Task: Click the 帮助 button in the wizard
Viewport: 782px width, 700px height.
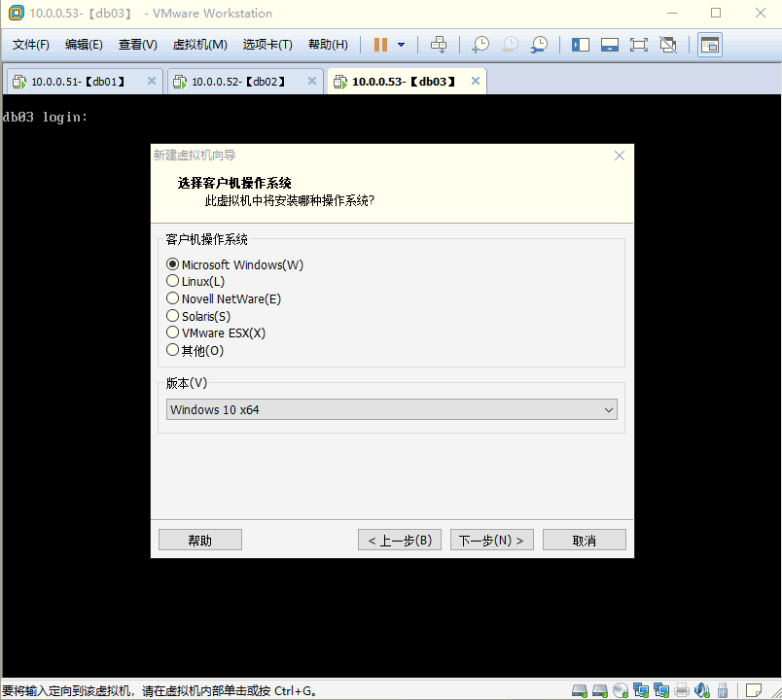Action: click(x=200, y=540)
